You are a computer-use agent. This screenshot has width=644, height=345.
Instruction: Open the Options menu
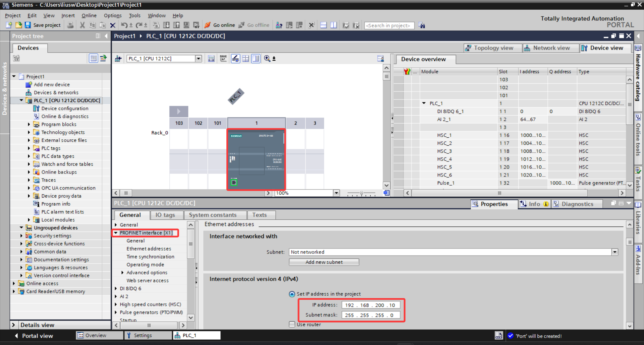coord(113,15)
